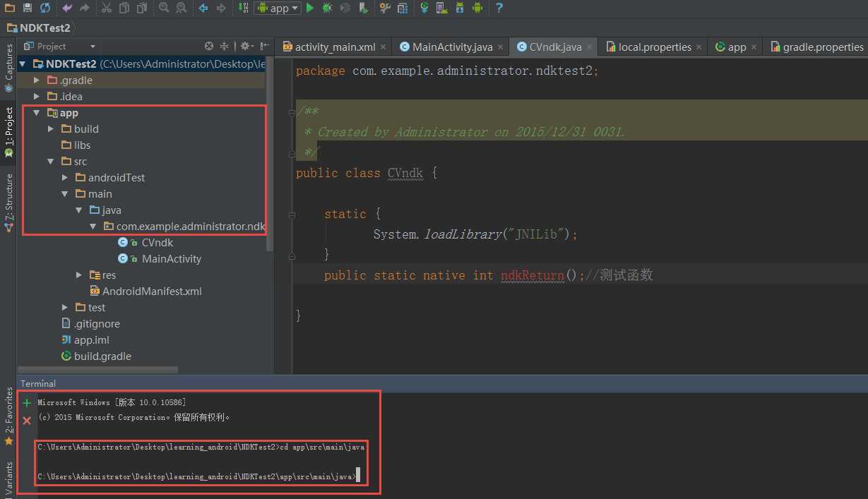Click the Paste toolbar icon

[x=142, y=8]
